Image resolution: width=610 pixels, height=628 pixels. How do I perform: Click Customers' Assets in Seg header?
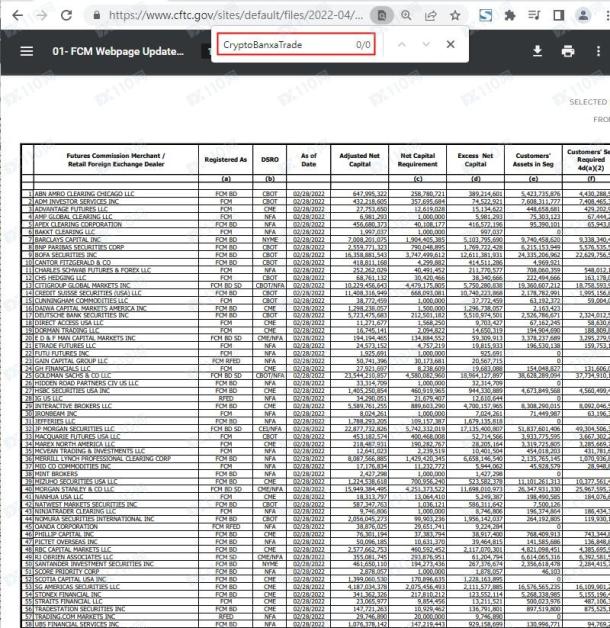533,160
